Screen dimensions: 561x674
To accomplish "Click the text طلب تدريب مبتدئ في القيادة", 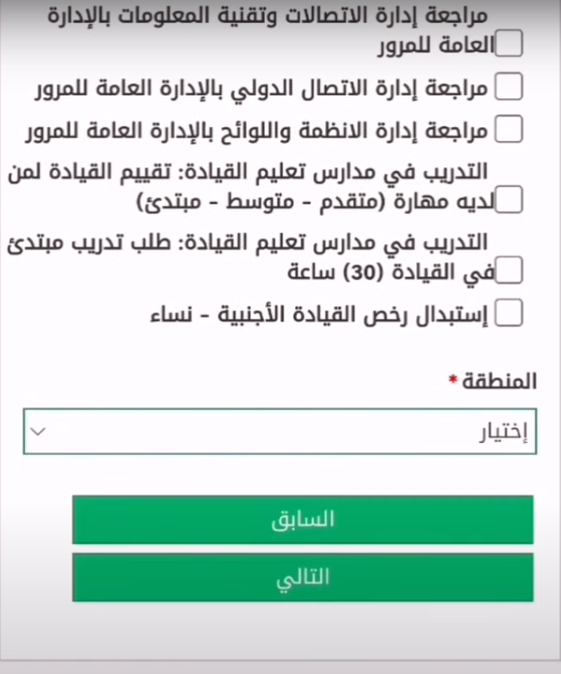I will pyautogui.click(x=248, y=257).
